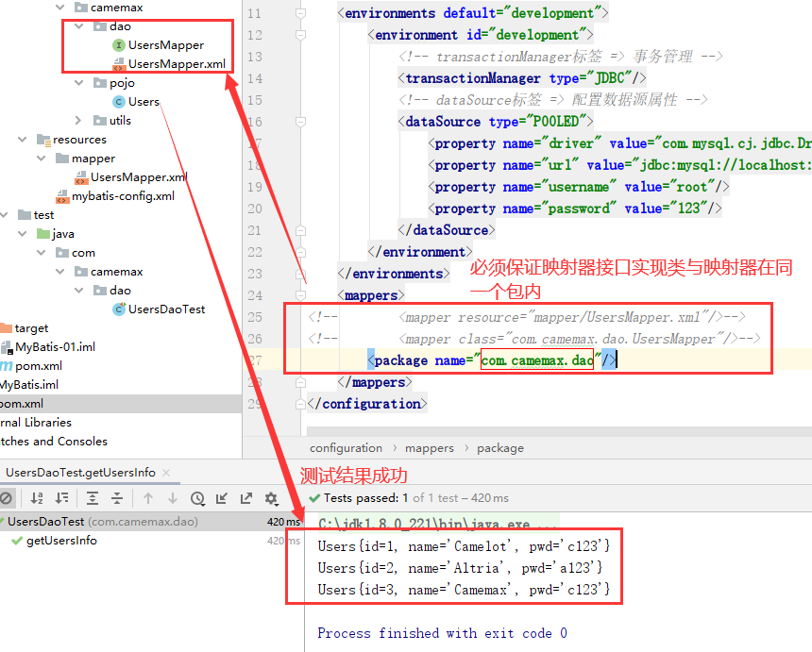812x652 pixels.
Task: Click utils package folder icon
Action: tap(100, 120)
